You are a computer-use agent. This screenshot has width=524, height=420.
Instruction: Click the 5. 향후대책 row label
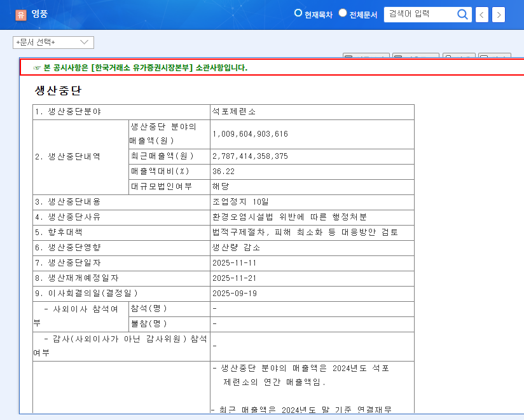[x=59, y=233]
